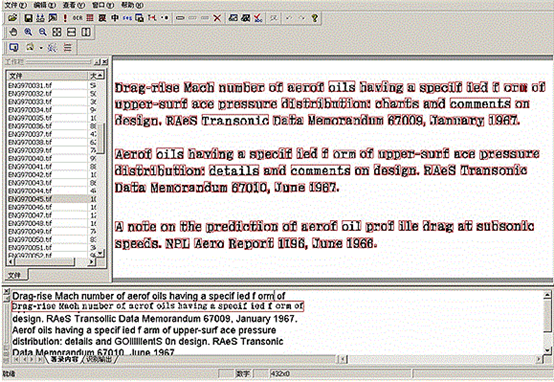Select file ENG970045.tif in list

[30, 199]
